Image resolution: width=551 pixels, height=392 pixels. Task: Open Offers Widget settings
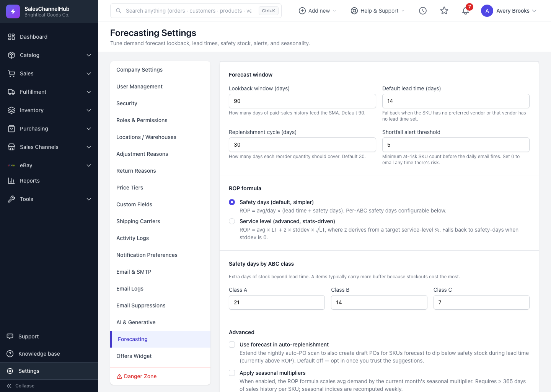point(160,356)
